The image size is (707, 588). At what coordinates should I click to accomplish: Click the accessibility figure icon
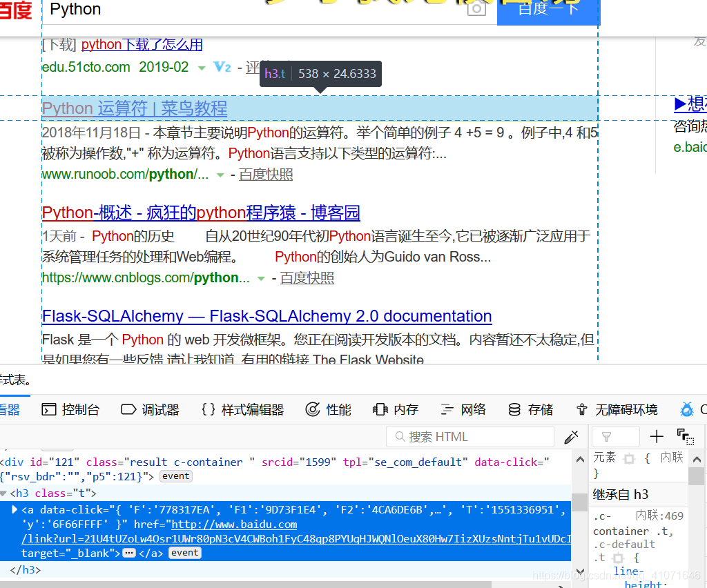coord(582,409)
